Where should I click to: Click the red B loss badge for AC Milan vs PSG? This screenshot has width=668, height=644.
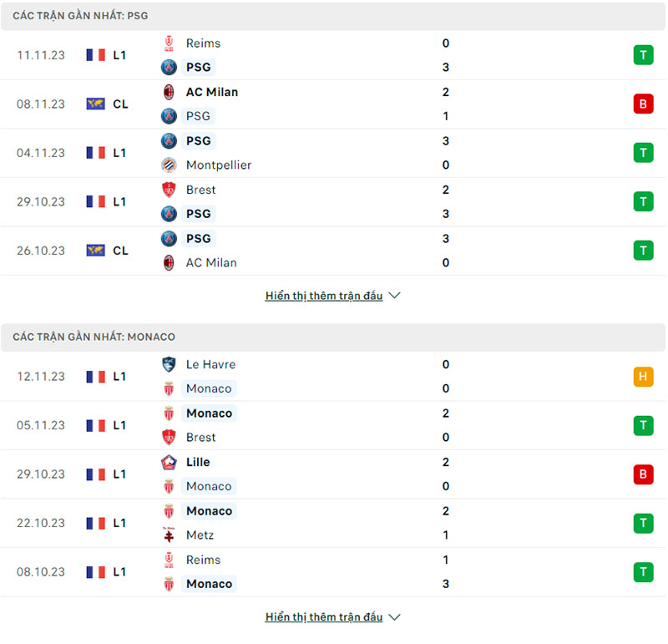point(643,104)
